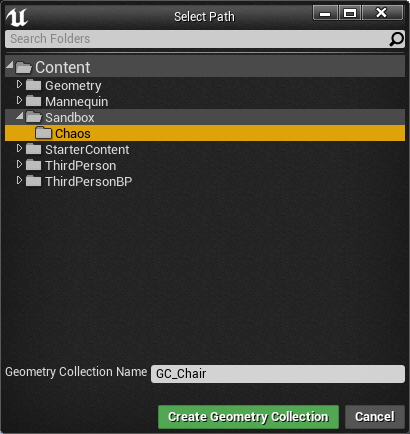Select the Mannequin folder label

click(x=77, y=102)
